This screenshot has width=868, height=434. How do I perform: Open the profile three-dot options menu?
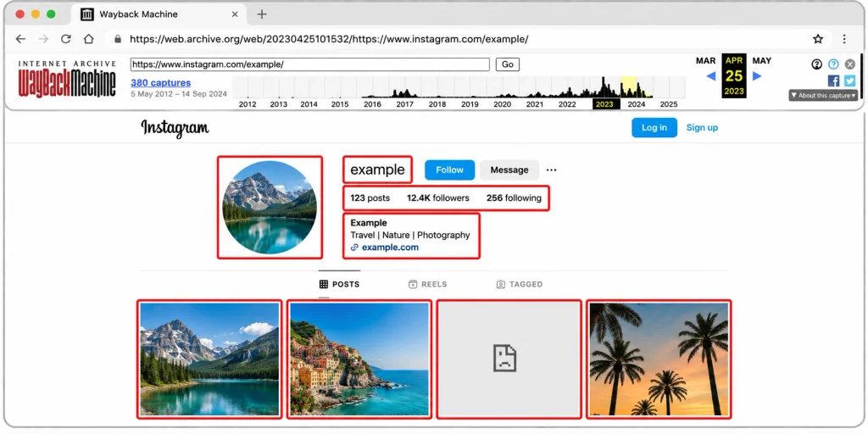[x=551, y=170]
